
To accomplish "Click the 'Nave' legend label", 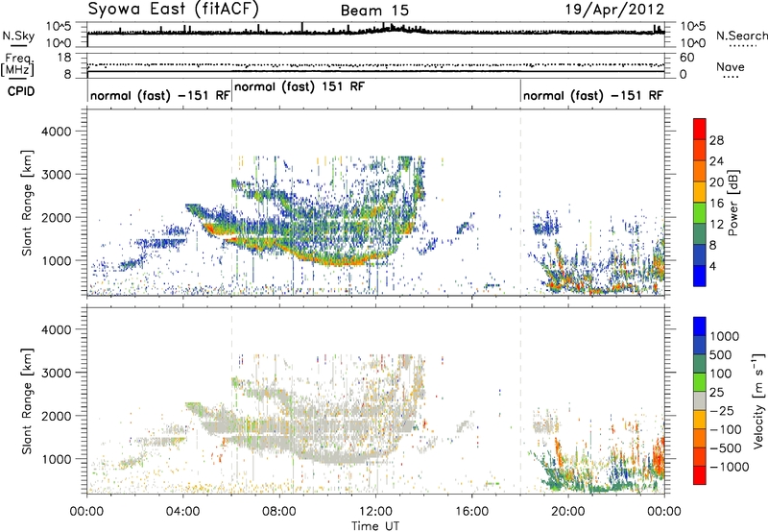I will (731, 67).
